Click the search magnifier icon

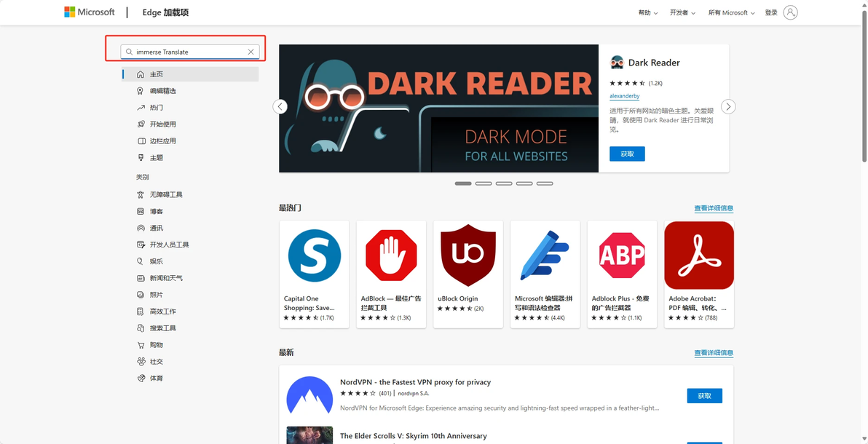click(129, 52)
